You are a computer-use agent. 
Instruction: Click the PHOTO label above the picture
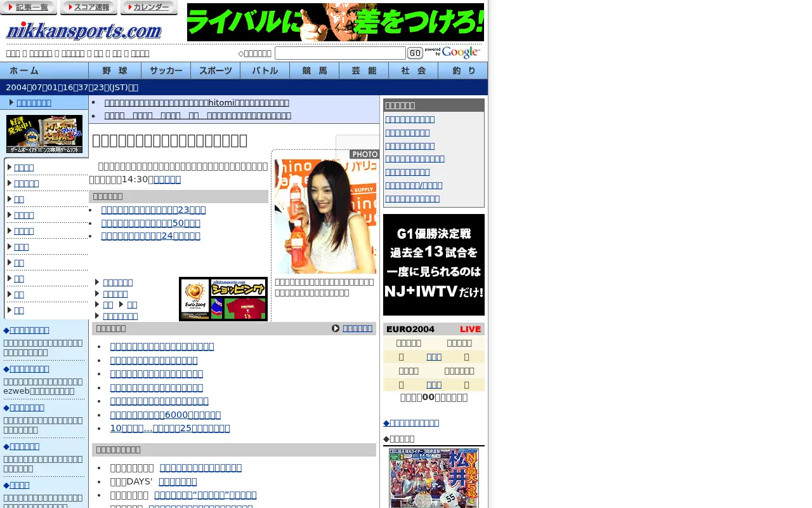[364, 154]
